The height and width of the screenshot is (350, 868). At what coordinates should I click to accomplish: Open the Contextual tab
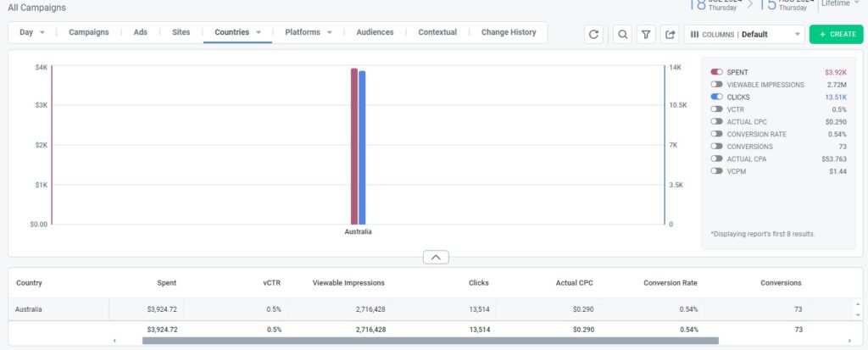(x=437, y=32)
